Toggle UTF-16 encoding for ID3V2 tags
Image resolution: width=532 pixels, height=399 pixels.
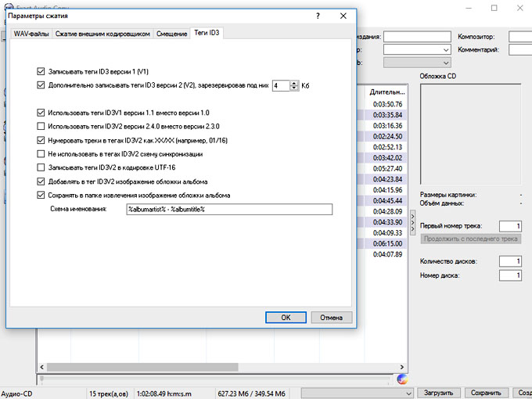(x=41, y=167)
